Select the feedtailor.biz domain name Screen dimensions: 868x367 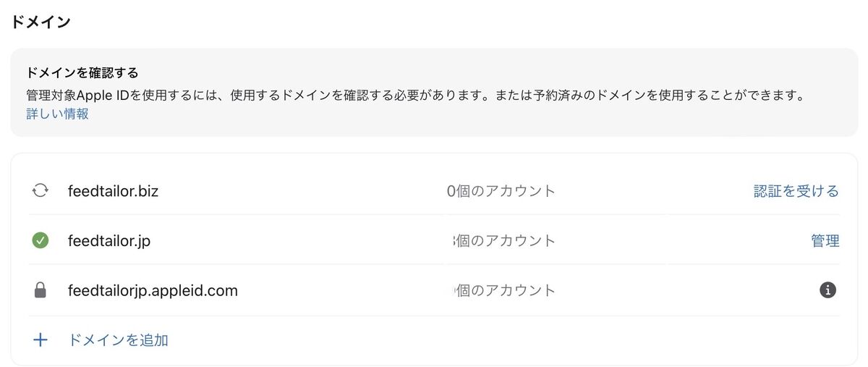[x=113, y=192]
